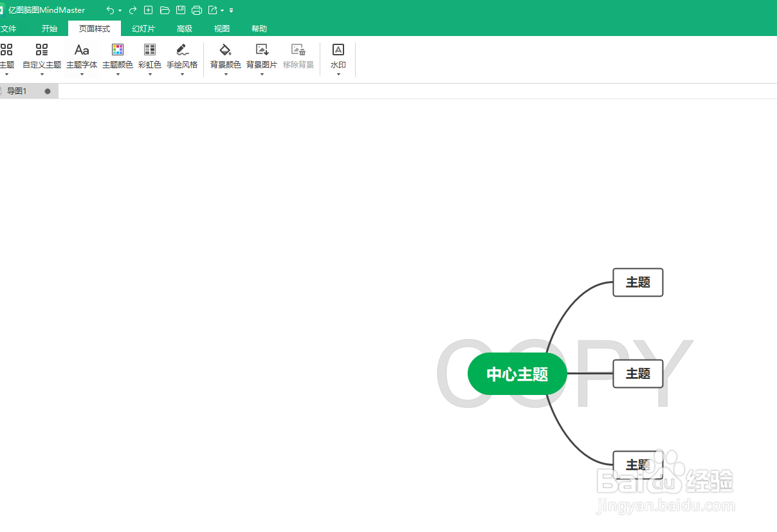Screen dimensions: 777x532
Task: Click the 主题颜色 palette icon
Action: click(118, 50)
